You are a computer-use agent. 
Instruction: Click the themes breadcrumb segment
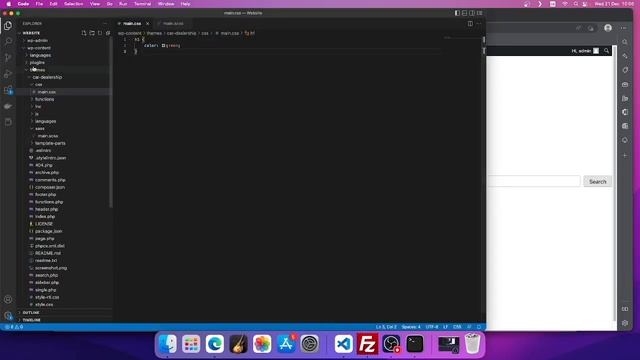coord(154,33)
